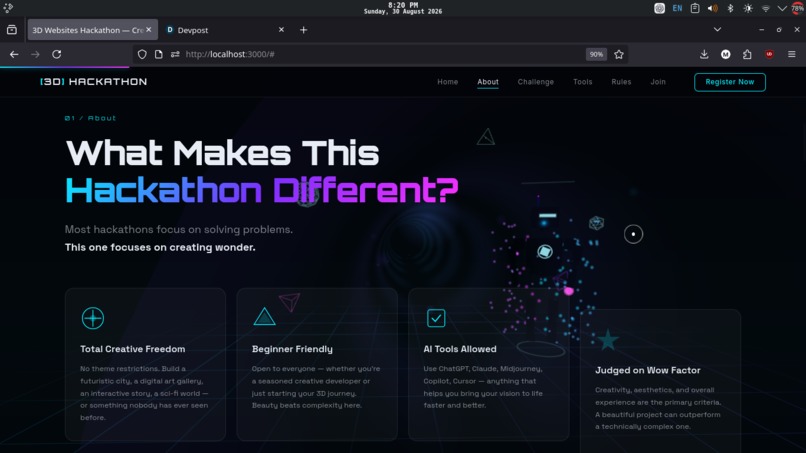Click the checkmark icon on the AI Tools Allowed card
Image resolution: width=806 pixels, height=453 pixels.
click(x=436, y=318)
